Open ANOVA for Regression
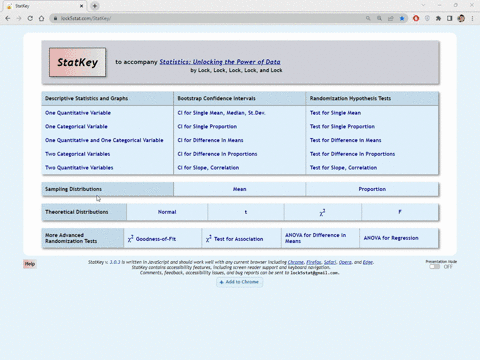The width and height of the screenshot is (480, 360). (391, 238)
